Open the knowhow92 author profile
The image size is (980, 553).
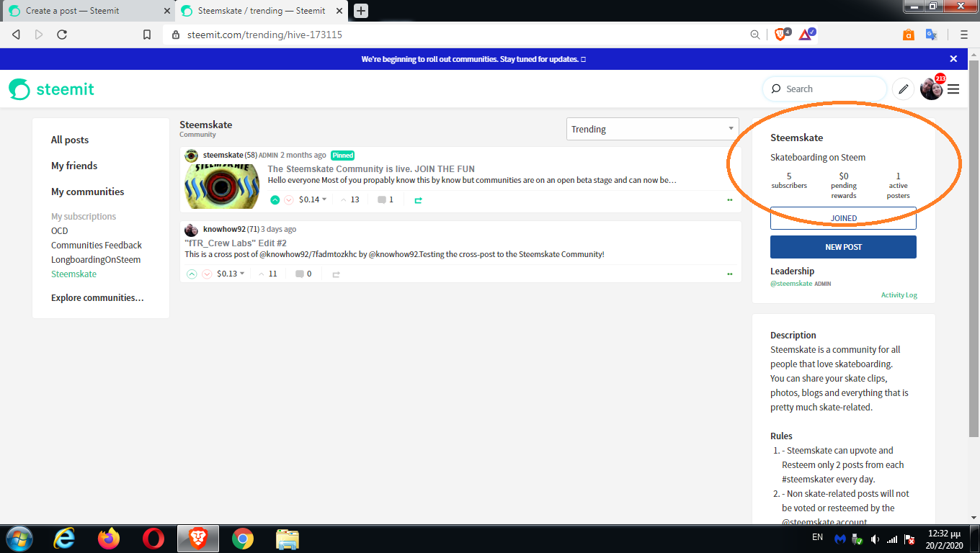[224, 229]
